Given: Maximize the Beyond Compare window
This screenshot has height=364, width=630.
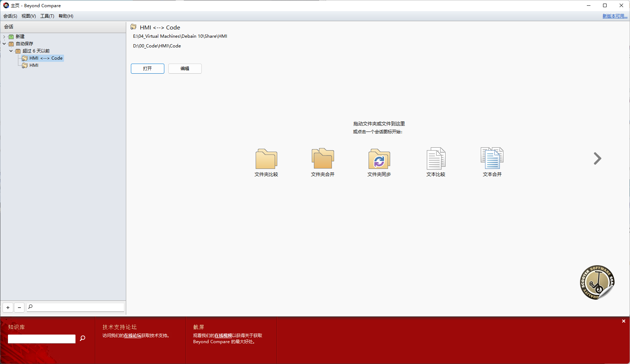Looking at the screenshot, I should point(605,5).
